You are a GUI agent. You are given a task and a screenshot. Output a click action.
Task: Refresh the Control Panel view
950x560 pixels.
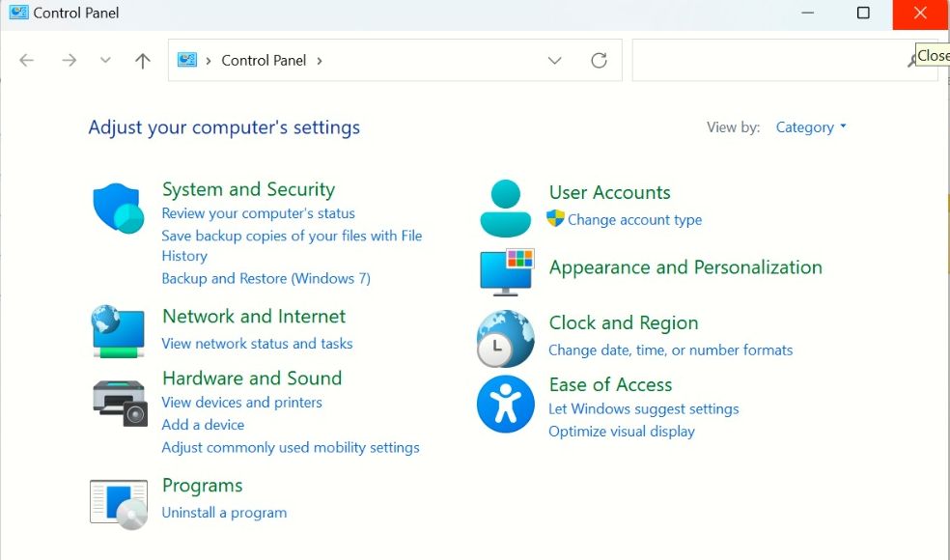(x=599, y=60)
